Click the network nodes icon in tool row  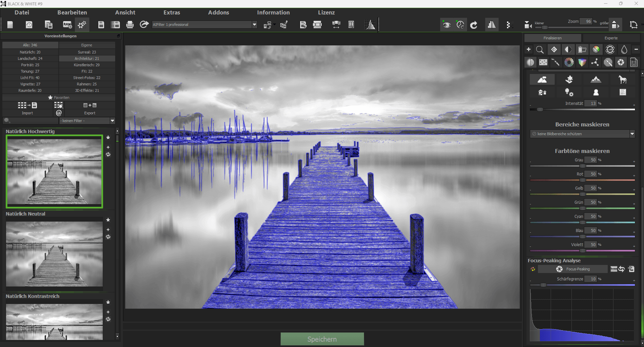coord(595,62)
